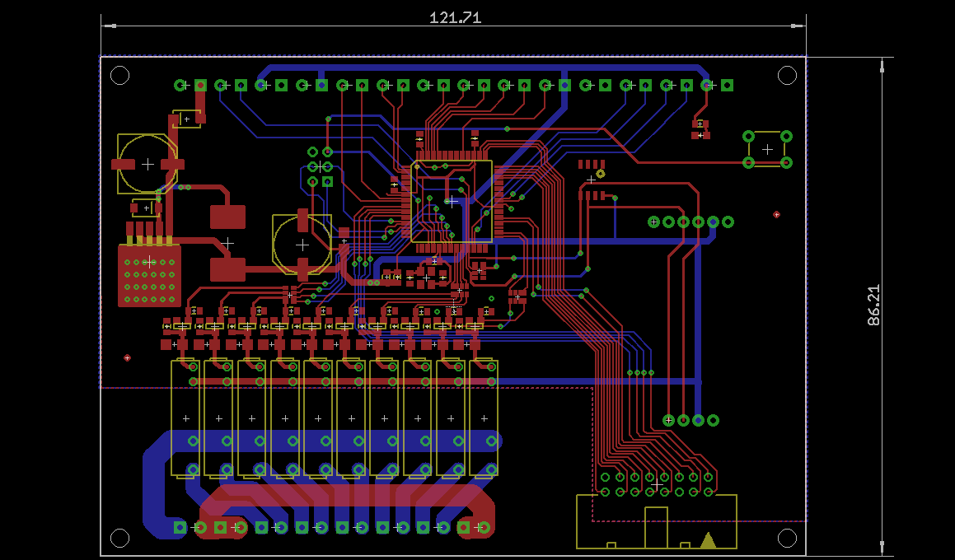The image size is (955, 560).
Task: Click the bottom-right corner mounting hole
Action: tap(788, 538)
